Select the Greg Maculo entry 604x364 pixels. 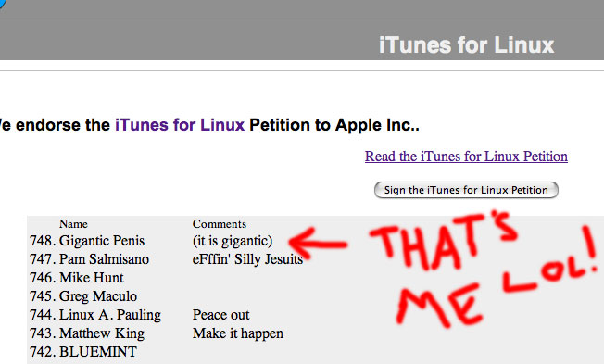point(98,296)
